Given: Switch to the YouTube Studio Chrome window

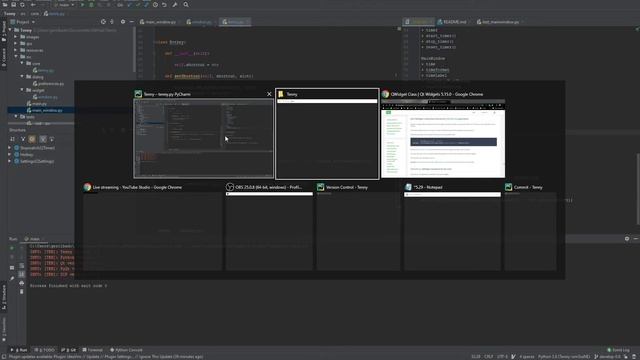Looking at the screenshot, I should (x=153, y=231).
